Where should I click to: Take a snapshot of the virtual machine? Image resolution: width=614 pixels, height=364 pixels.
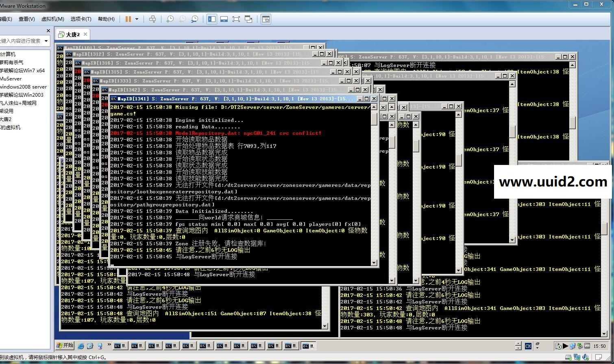point(170,19)
